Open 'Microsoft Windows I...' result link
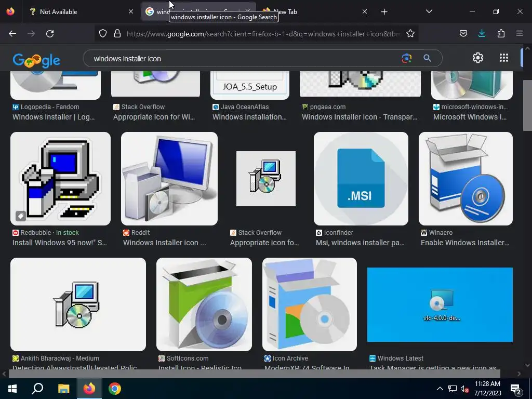This screenshot has width=532, height=399. [x=470, y=117]
